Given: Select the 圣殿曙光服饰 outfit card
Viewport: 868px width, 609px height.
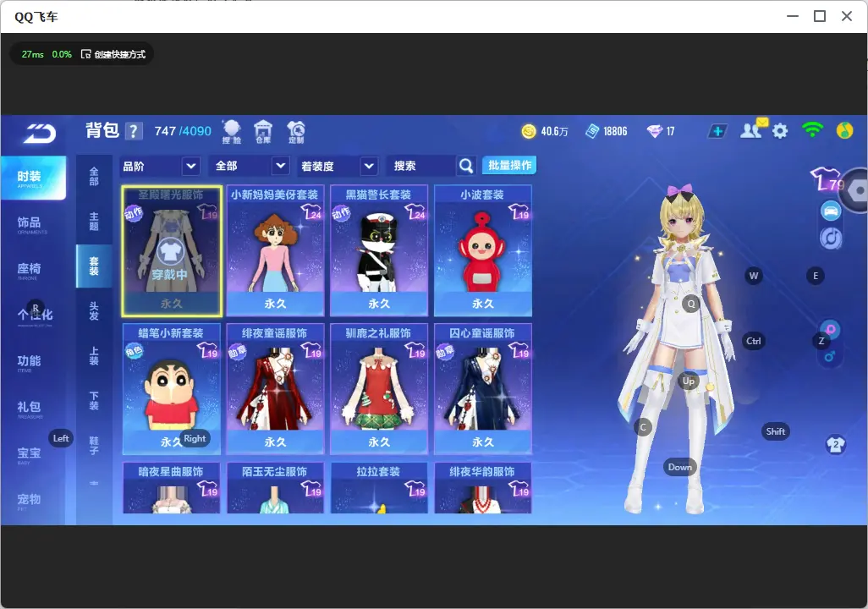Looking at the screenshot, I should coord(172,251).
